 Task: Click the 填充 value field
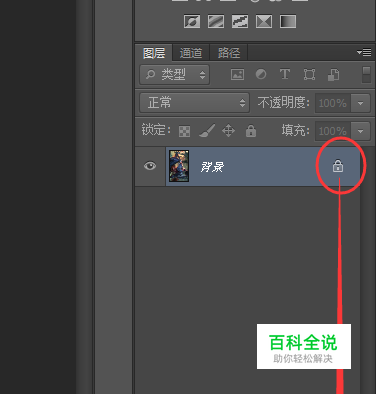click(333, 131)
